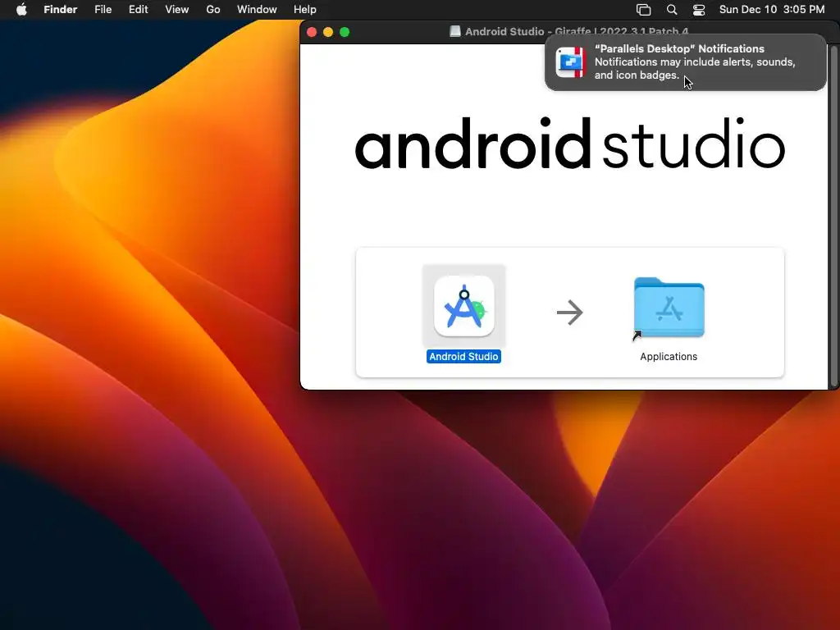The image size is (840, 630).
Task: Zoom the installer window with green button
Action: [x=345, y=32]
